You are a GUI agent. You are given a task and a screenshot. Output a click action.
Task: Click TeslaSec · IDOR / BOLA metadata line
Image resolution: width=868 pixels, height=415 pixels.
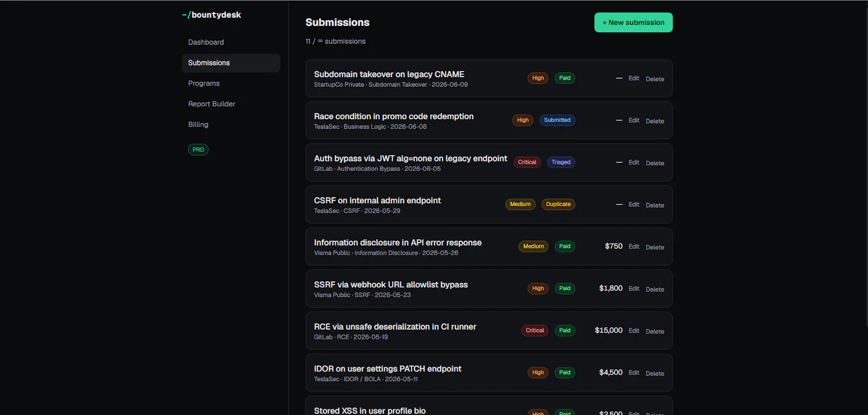pos(366,379)
